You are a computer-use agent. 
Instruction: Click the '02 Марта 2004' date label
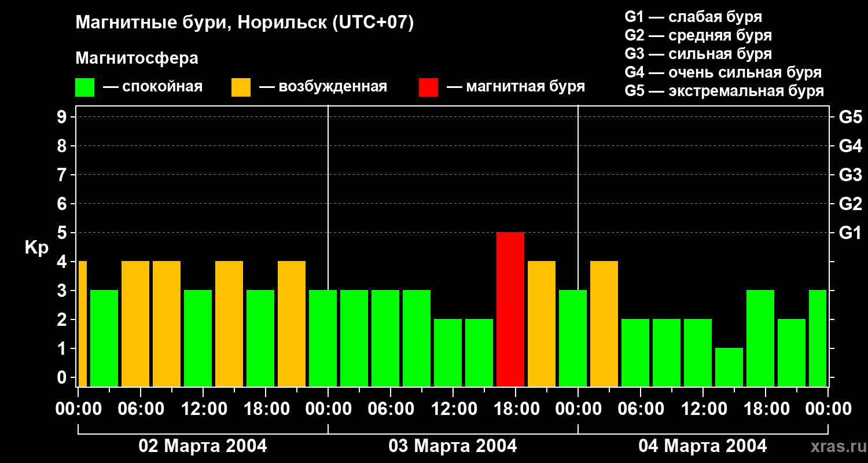click(203, 446)
